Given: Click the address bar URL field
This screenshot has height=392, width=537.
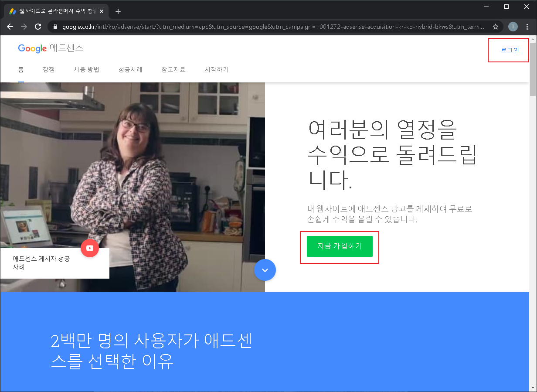Looking at the screenshot, I should pyautogui.click(x=272, y=27).
